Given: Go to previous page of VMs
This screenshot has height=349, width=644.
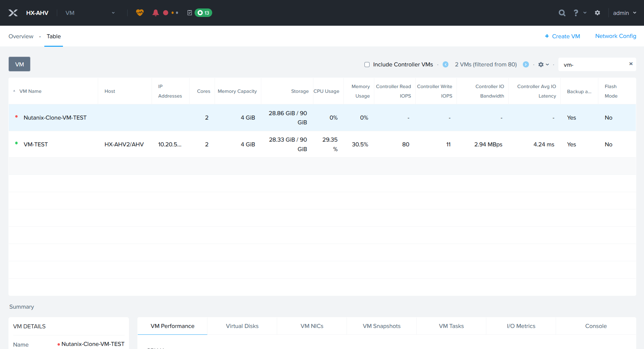Looking at the screenshot, I should (445, 64).
